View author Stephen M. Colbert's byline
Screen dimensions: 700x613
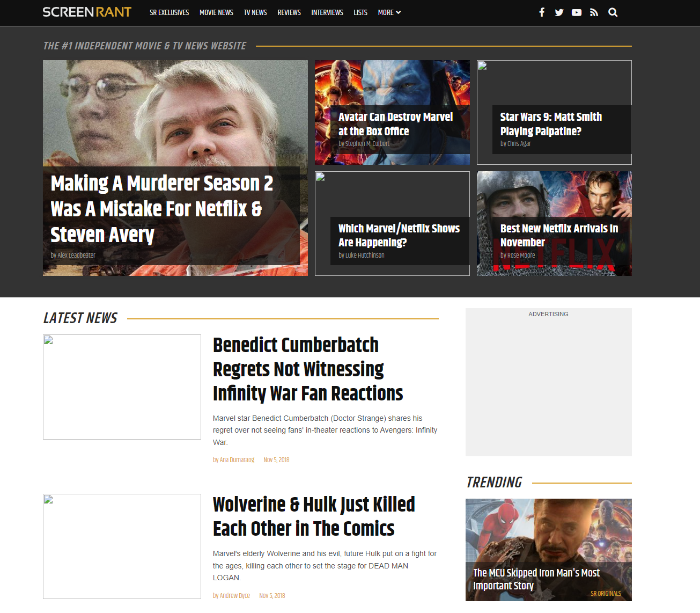[x=364, y=144]
